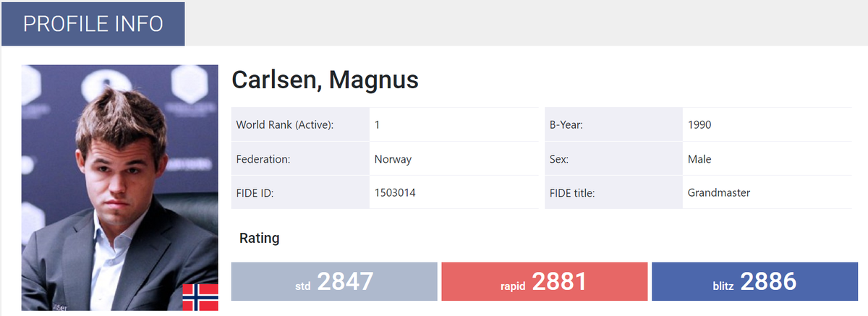Select the blitz 2886 rating box
Screen dimensions: 868x316
(x=754, y=281)
